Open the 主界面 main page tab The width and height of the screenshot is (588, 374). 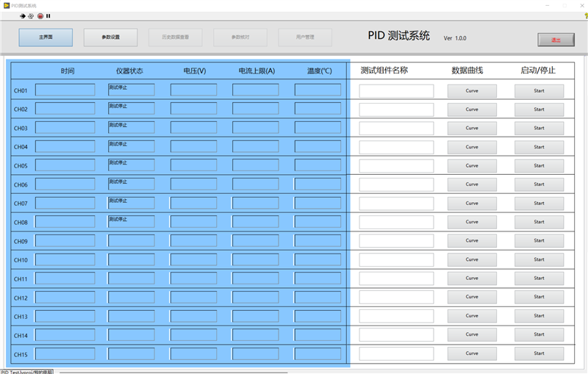[x=46, y=37]
